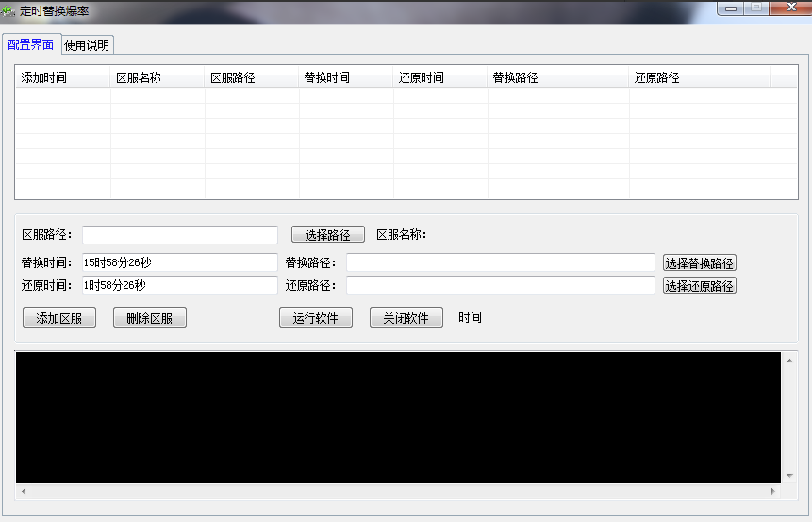Click the 选择替换路径 button
This screenshot has height=522, width=812.
[700, 262]
